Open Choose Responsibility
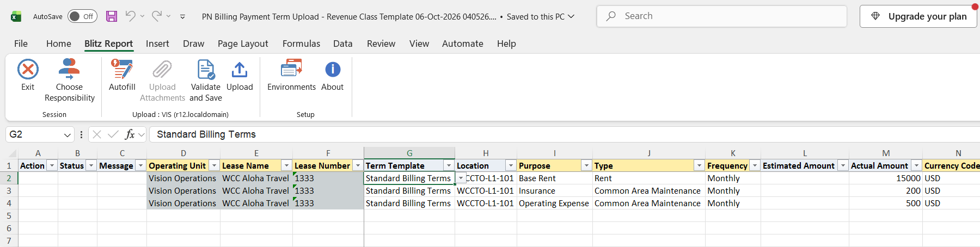This screenshot has width=980, height=247. [69, 81]
